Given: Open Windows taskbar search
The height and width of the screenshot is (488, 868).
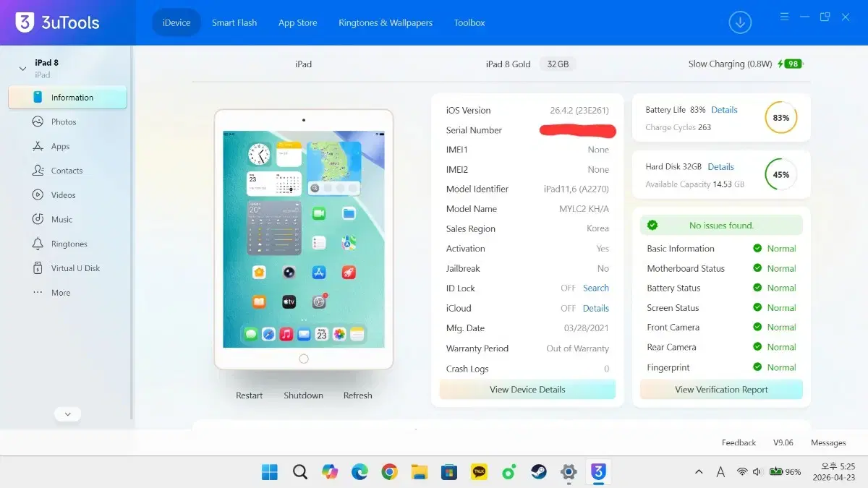Looking at the screenshot, I should (x=300, y=472).
